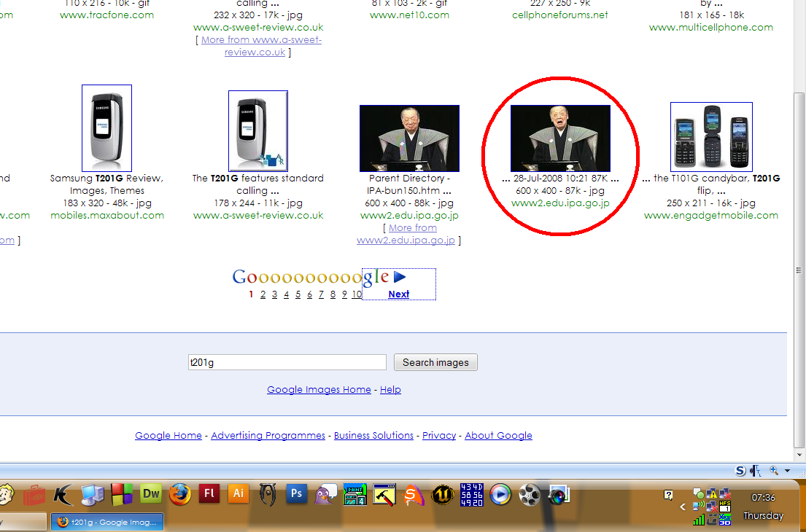
Task: Jump to results page 2
Action: click(x=263, y=294)
